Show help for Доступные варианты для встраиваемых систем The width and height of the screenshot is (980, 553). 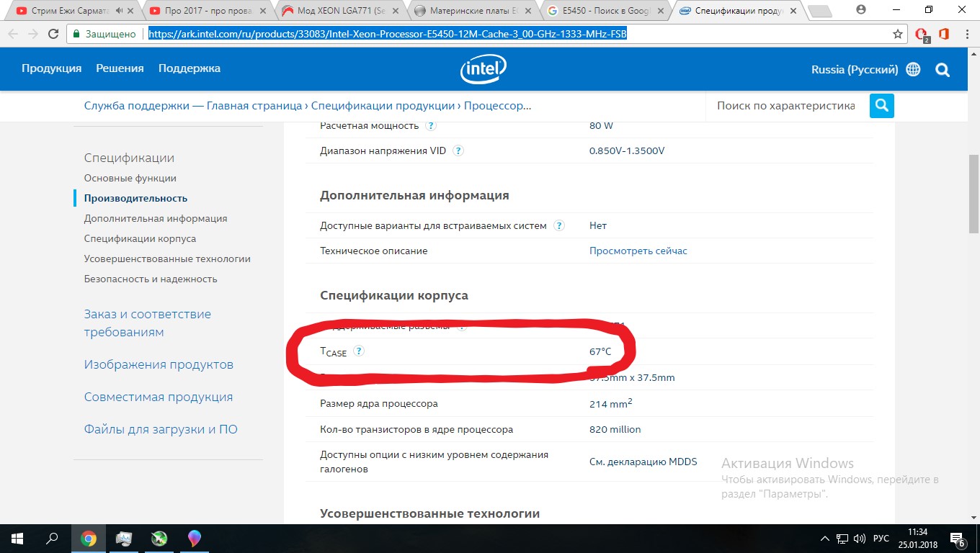(x=558, y=225)
